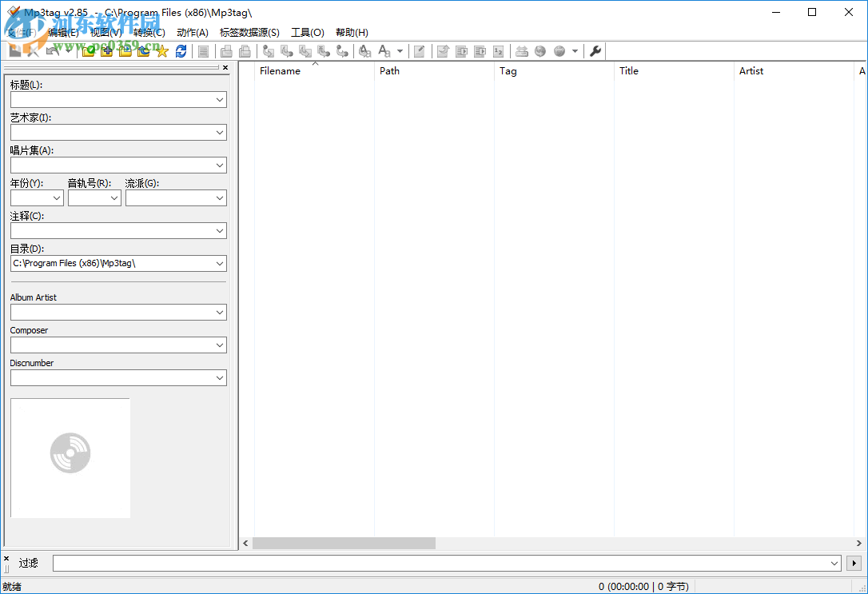
Task: Open the 目录 directory dropdown
Action: 220,264
